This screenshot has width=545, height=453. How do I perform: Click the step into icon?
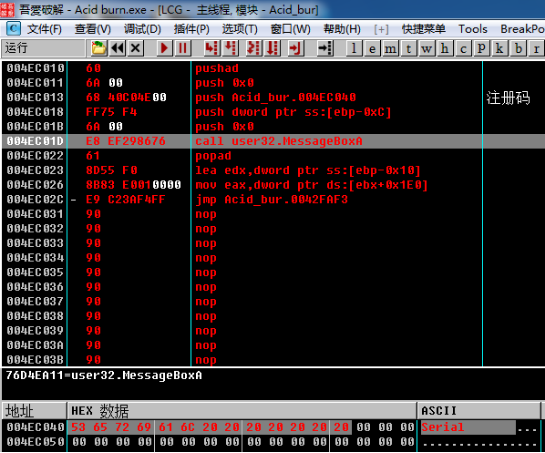211,48
